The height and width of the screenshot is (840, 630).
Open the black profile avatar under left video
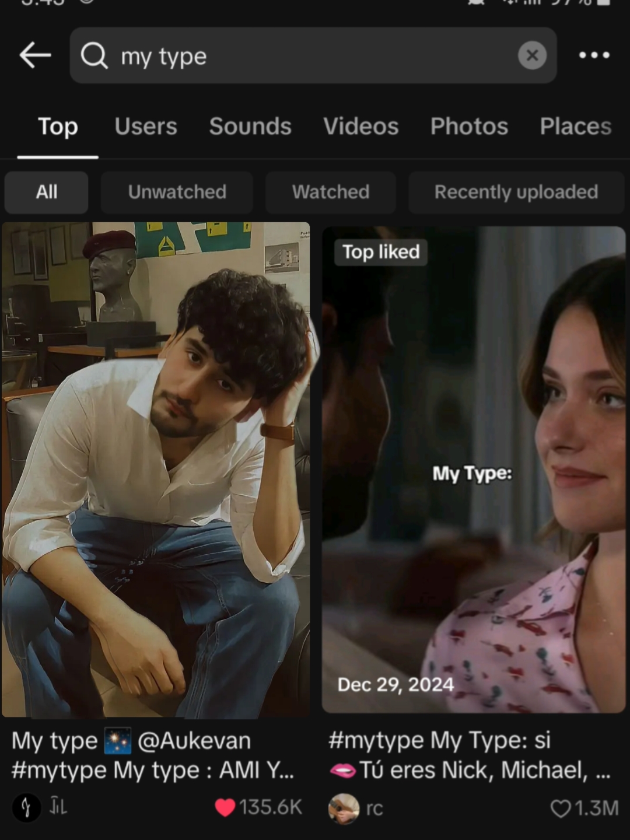[x=26, y=808]
